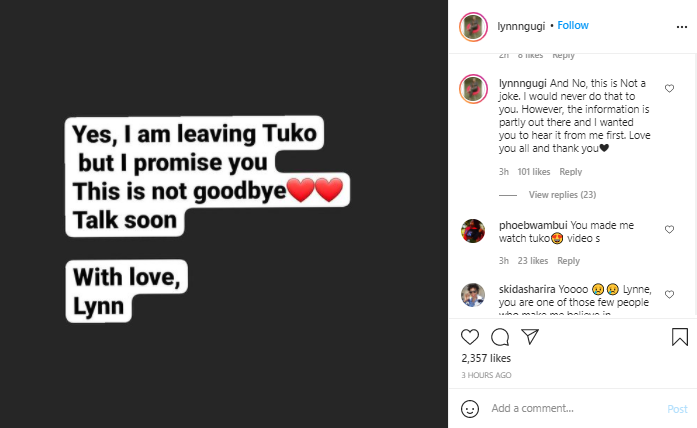Open lynnngugi's header profile picture

[x=473, y=27]
